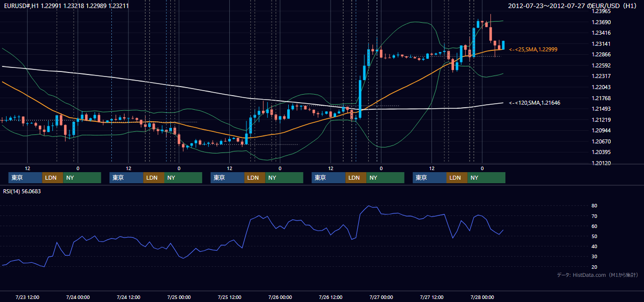Click price axis value 1.23965
This screenshot has width=644, height=302.
pos(601,11)
